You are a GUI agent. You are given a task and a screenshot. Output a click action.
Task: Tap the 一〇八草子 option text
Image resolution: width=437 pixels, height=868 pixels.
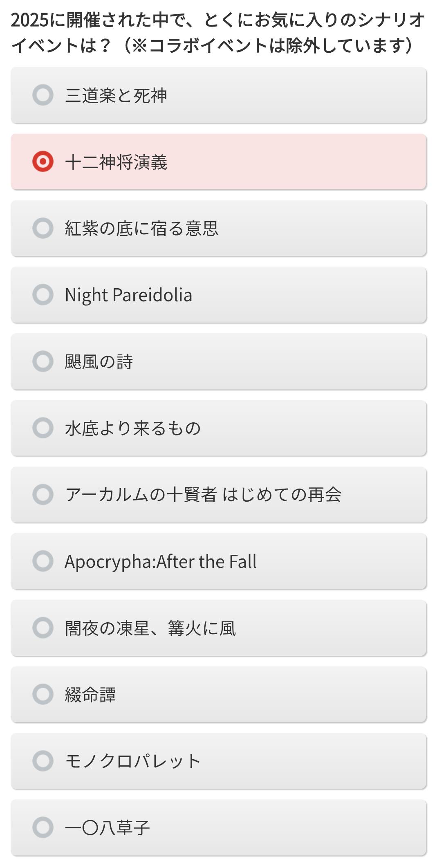108,828
